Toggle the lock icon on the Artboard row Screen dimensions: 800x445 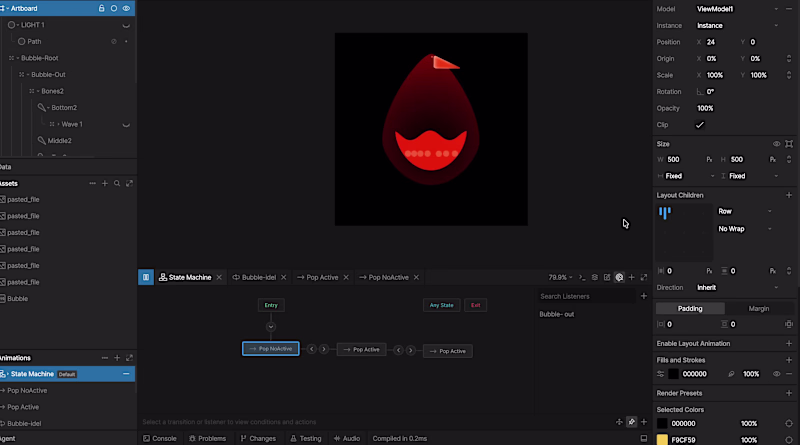click(102, 8)
